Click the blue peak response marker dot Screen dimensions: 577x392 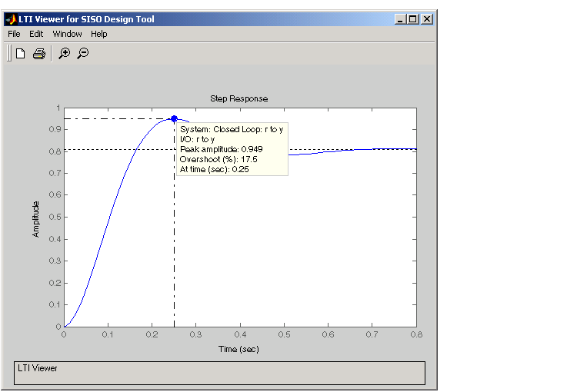[174, 119]
